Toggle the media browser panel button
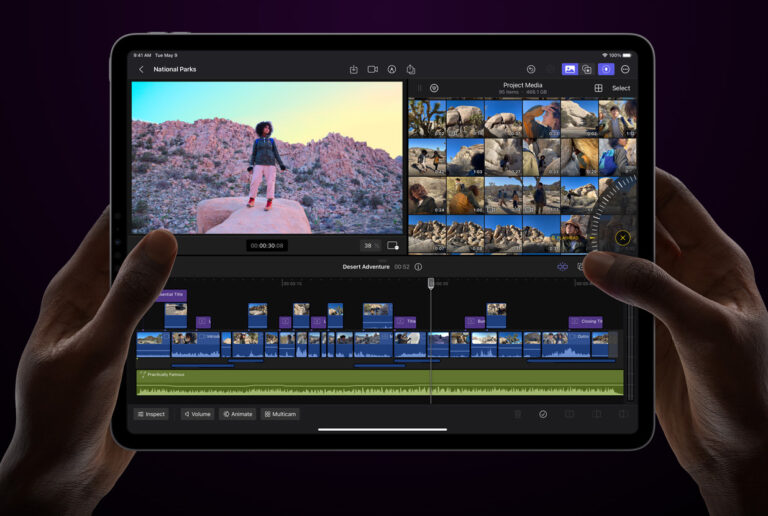Screen dimensions: 768x516 click(570, 69)
